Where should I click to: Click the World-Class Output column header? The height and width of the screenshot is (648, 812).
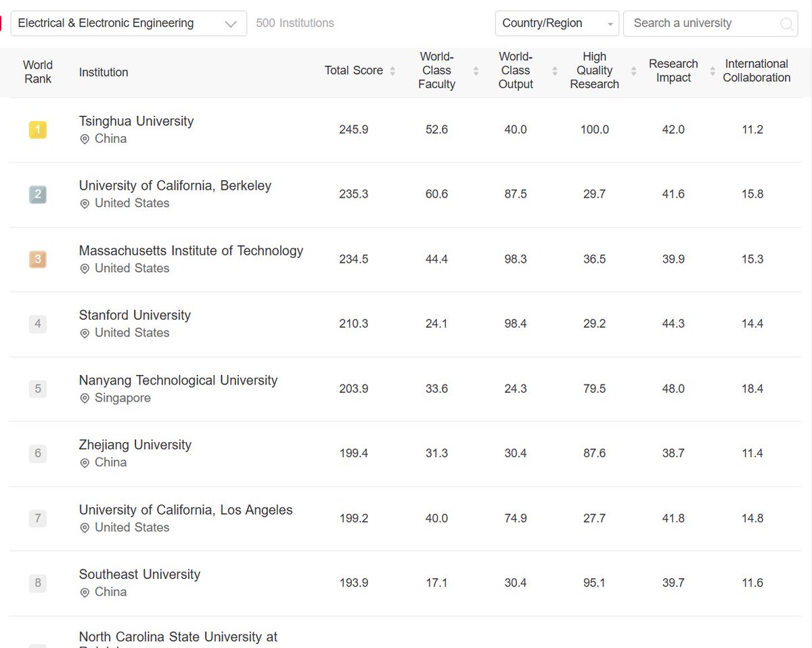point(516,70)
